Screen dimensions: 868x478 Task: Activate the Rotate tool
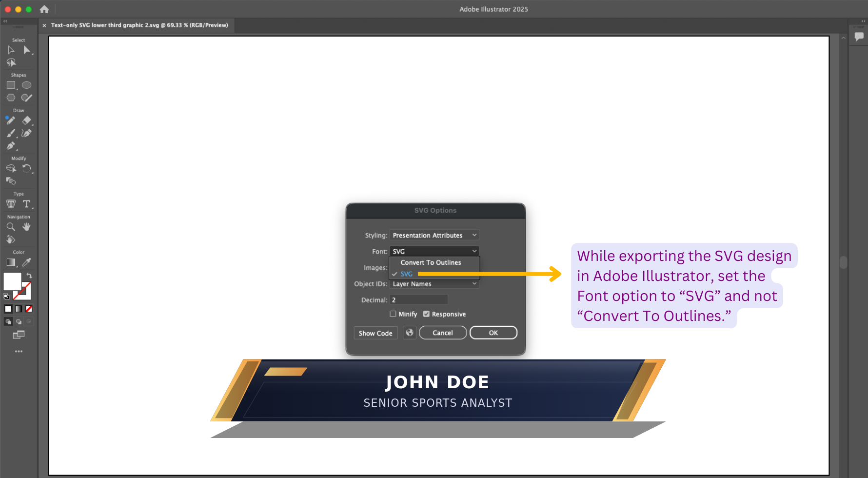click(27, 169)
